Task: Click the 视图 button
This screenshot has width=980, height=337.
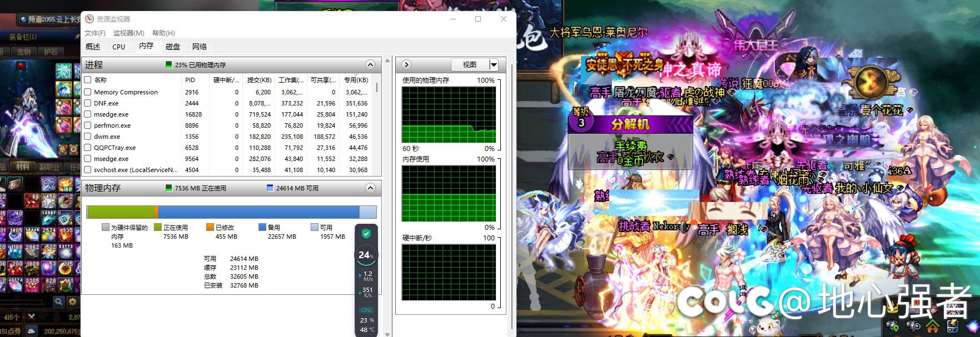Action: (x=470, y=65)
